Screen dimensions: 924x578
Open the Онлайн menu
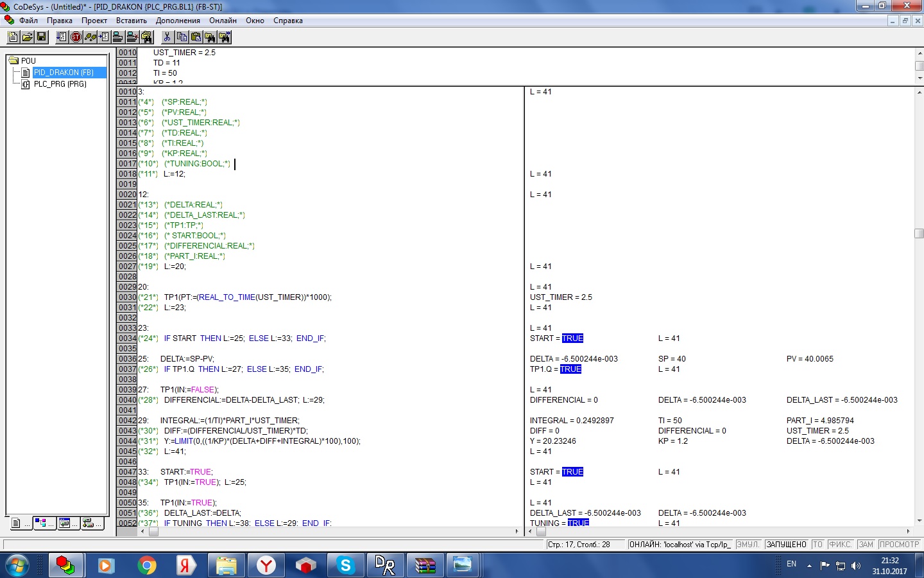point(223,21)
